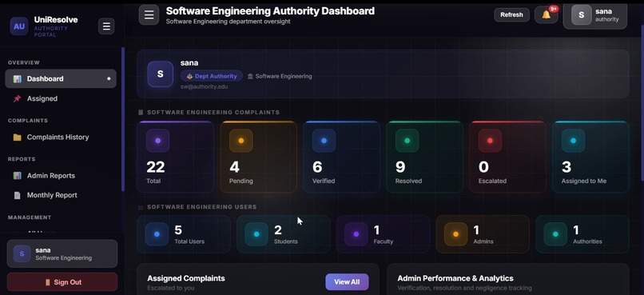Image resolution: width=644 pixels, height=295 pixels.
Task: Open Admin Reports
Action: click(61, 175)
